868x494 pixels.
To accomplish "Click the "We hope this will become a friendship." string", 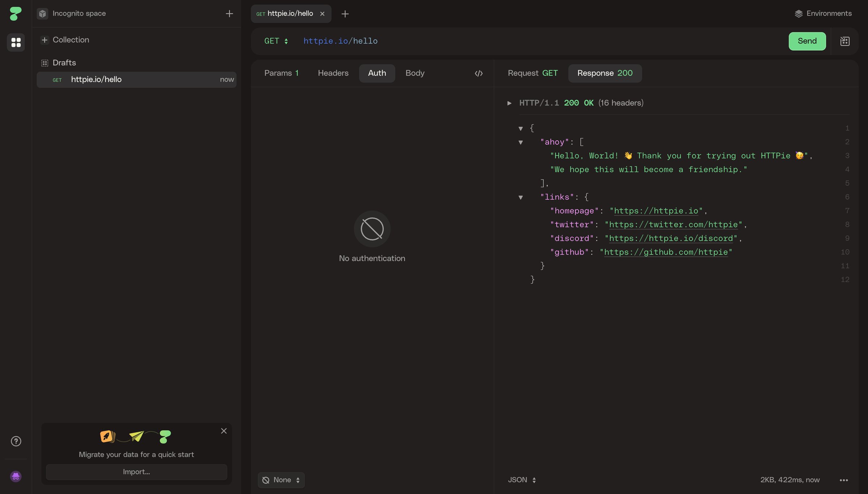I will coord(648,170).
